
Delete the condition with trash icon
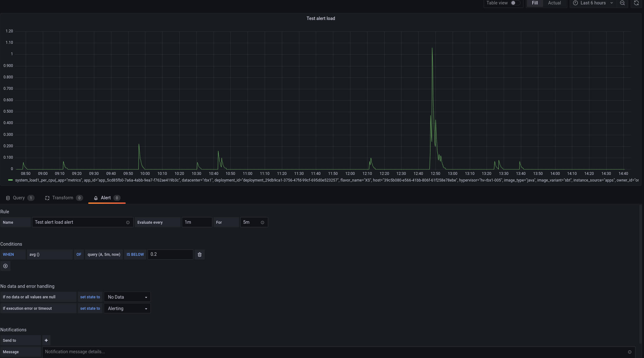click(200, 255)
